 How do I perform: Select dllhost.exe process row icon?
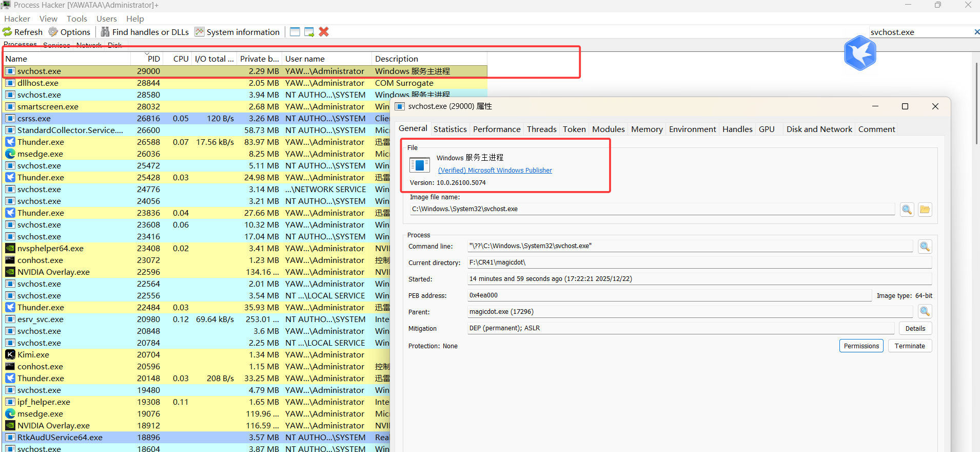click(10, 83)
